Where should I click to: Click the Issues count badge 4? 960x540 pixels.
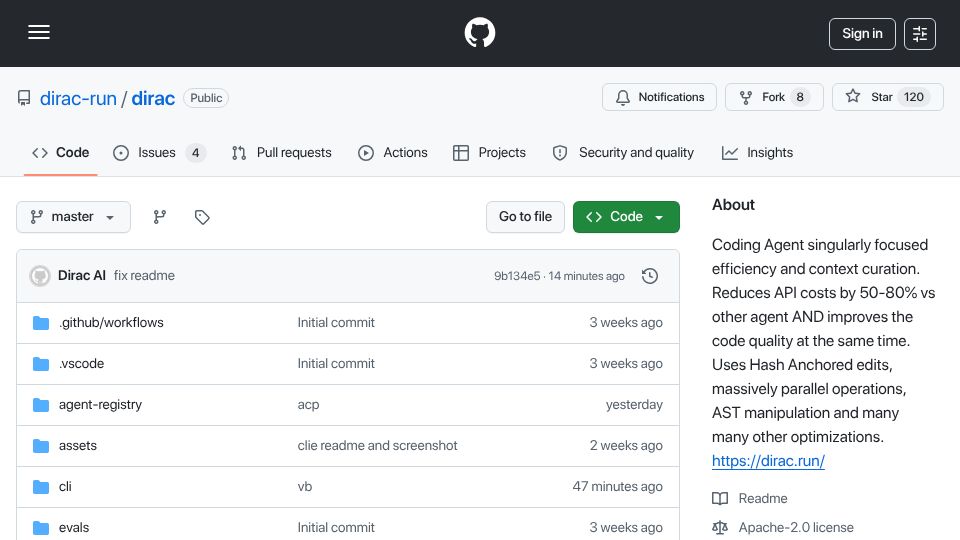(x=195, y=152)
